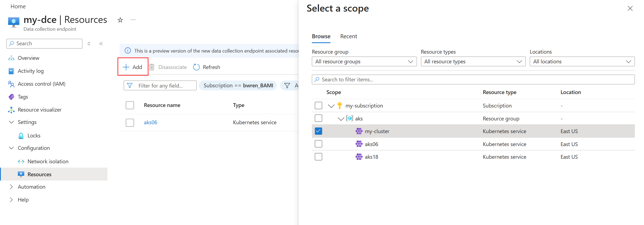Switch to the Recent tab

point(348,36)
